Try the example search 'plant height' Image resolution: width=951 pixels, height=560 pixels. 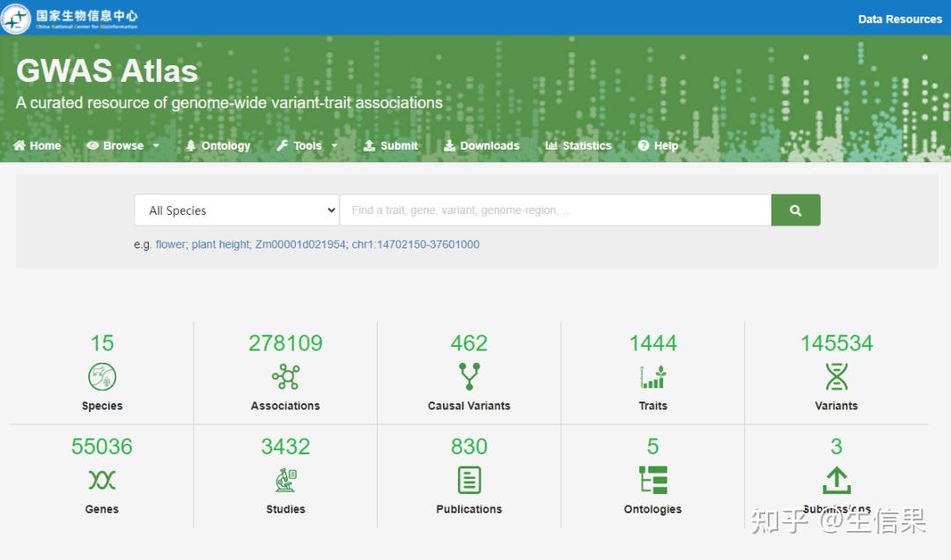(221, 245)
